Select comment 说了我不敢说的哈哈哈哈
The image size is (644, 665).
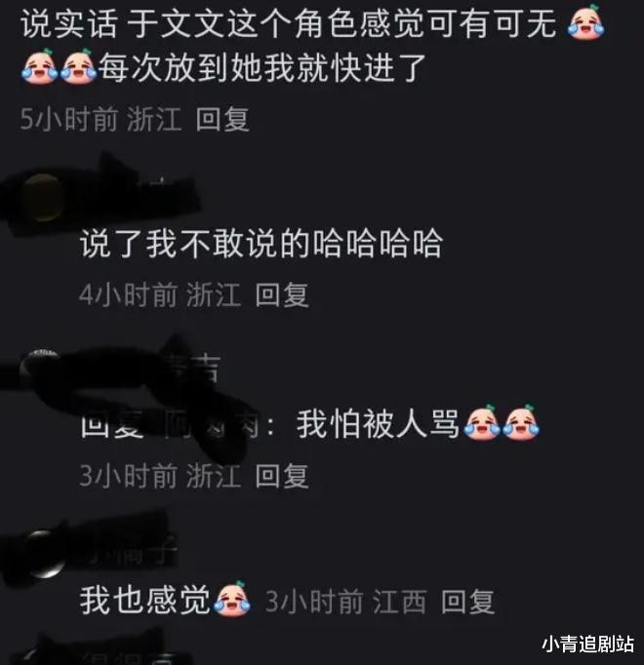262,244
